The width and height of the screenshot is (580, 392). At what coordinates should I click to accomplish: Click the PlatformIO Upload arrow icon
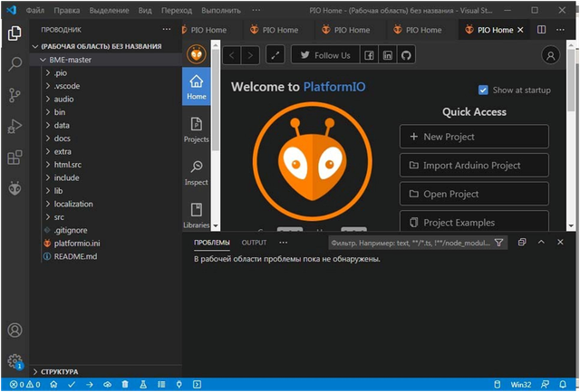(x=90, y=385)
